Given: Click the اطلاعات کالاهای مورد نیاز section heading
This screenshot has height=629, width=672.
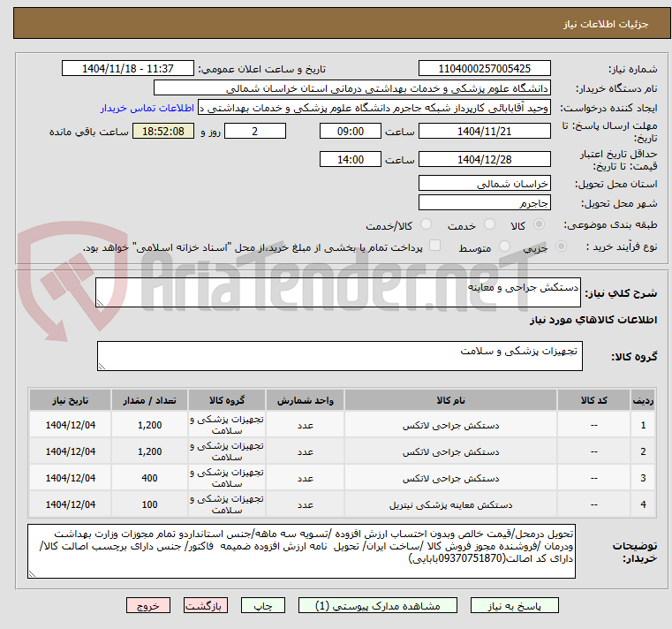Looking at the screenshot, I should coord(593,320).
